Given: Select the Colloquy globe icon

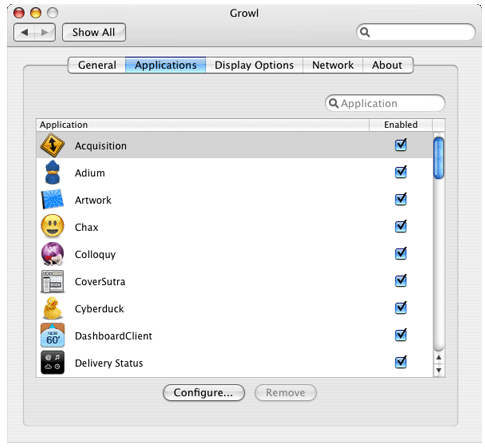Looking at the screenshot, I should [52, 254].
